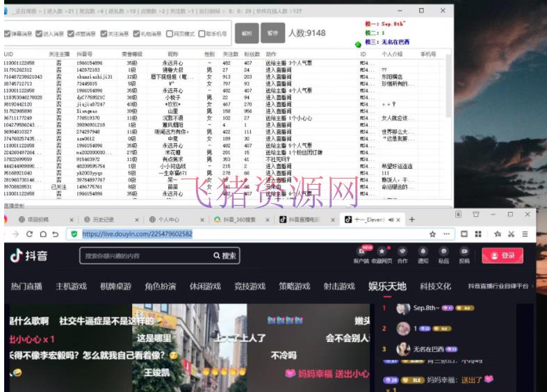Click the green security shield in address bar
The height and width of the screenshot is (392, 547).
click(74, 234)
